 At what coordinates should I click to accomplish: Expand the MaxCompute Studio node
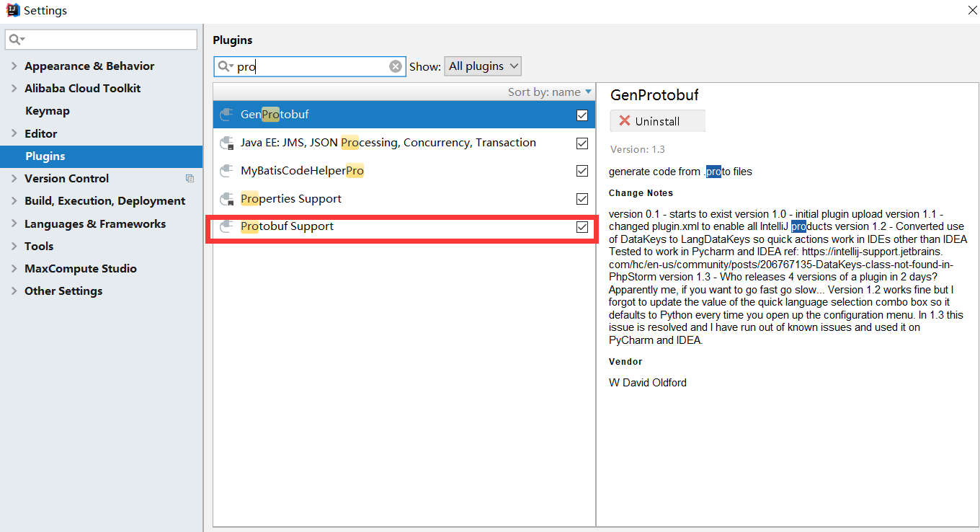click(14, 269)
